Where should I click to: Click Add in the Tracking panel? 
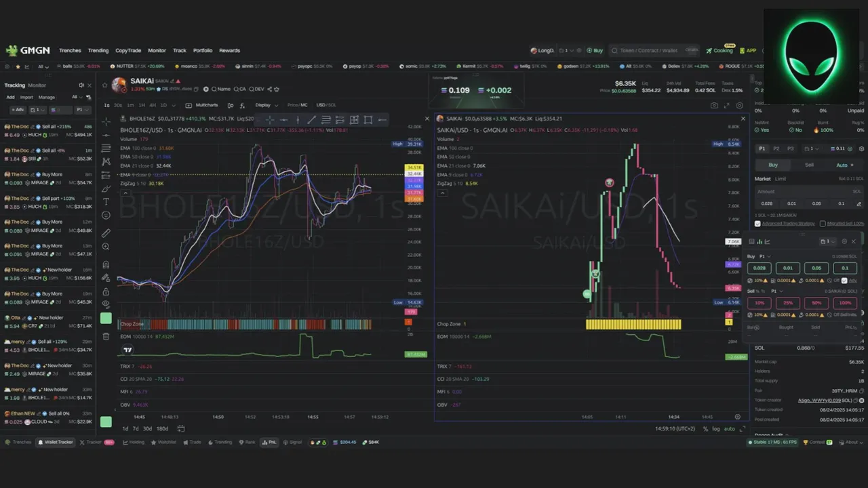pyautogui.click(x=10, y=97)
